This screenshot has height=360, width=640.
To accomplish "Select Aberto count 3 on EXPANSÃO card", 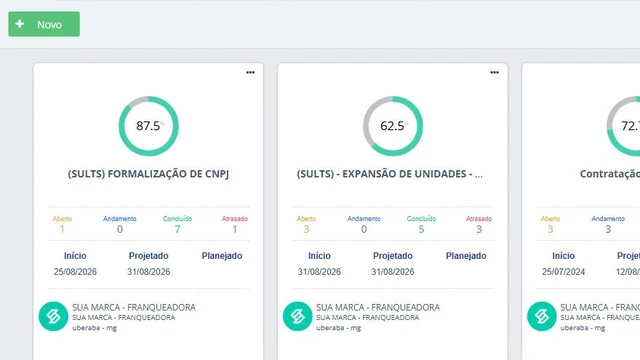I will [x=306, y=229].
